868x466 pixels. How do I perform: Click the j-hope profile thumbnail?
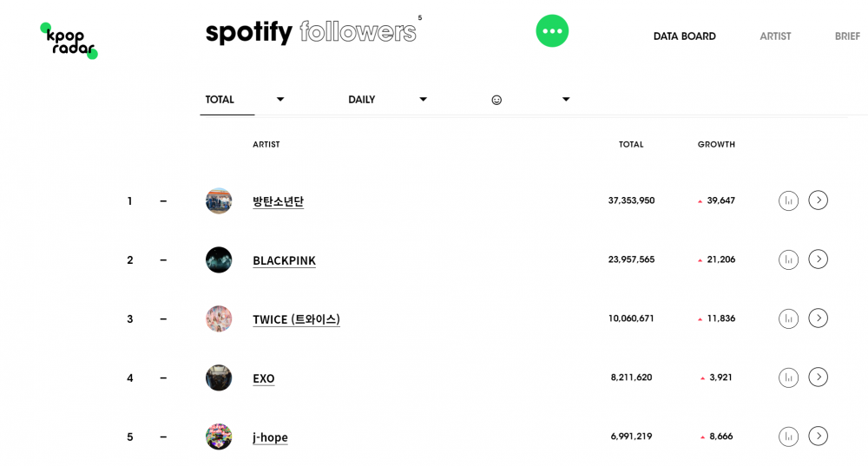tap(219, 436)
